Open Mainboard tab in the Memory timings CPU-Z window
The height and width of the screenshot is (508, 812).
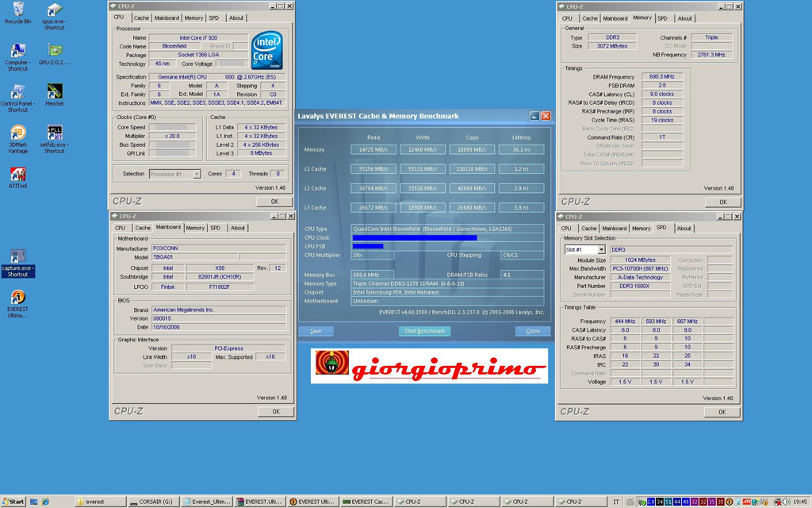click(615, 19)
